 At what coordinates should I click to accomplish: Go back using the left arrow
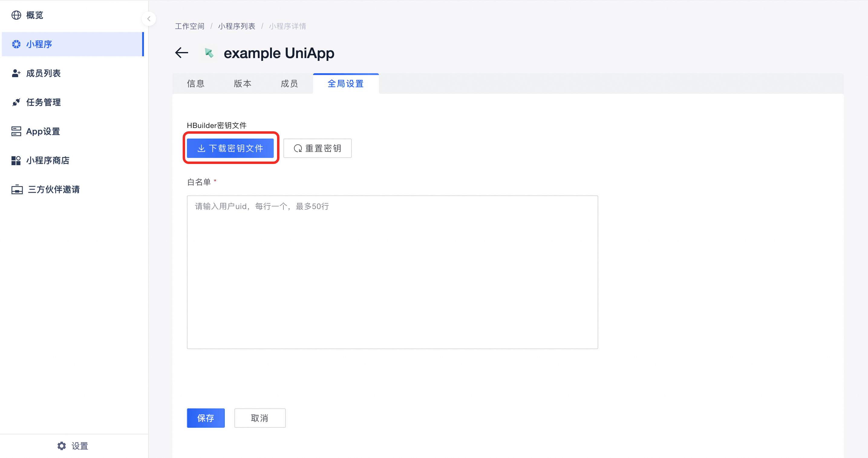182,53
